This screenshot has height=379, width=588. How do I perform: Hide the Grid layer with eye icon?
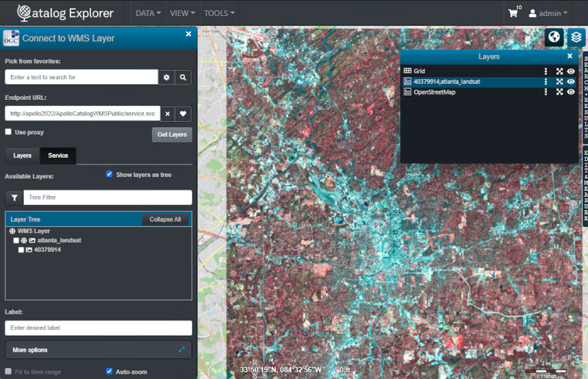click(x=570, y=71)
